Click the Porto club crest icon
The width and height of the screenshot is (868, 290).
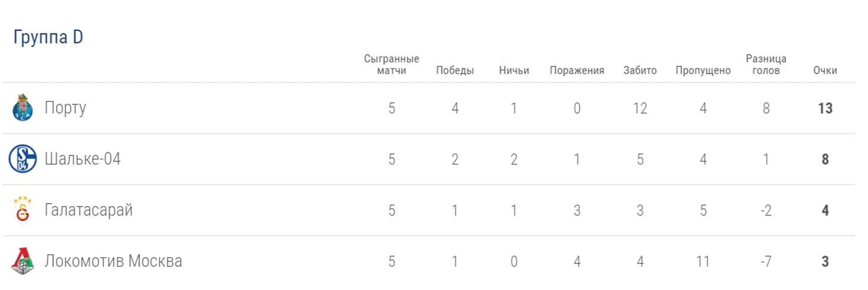pyautogui.click(x=23, y=108)
